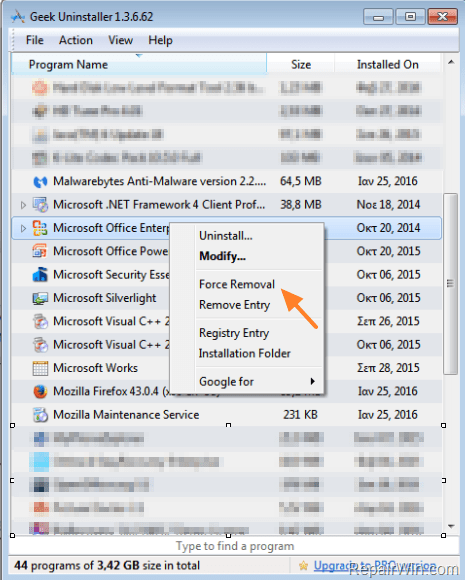Select Force Removal in the context menu
This screenshot has height=580, width=465.
click(237, 284)
